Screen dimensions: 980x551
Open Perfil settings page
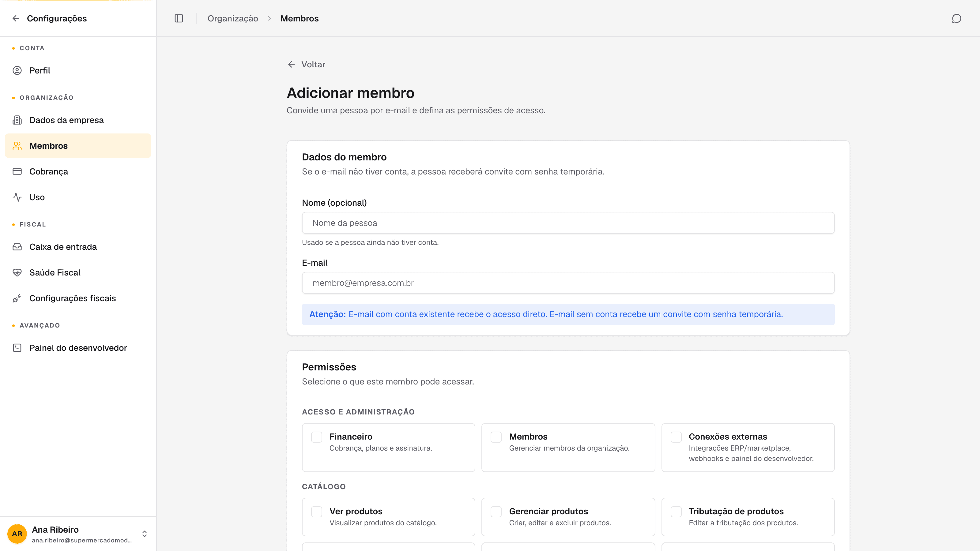pyautogui.click(x=78, y=70)
